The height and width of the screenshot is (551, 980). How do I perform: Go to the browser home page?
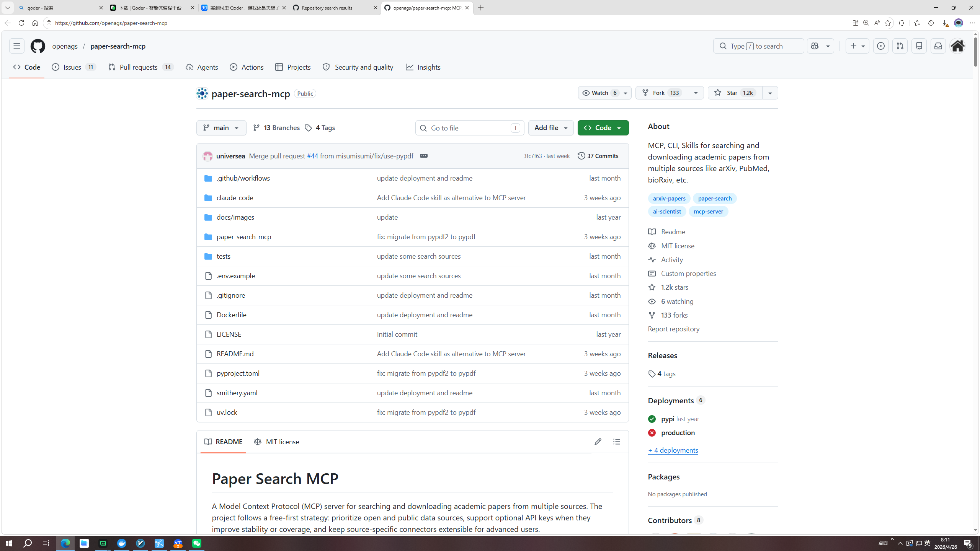coord(35,23)
